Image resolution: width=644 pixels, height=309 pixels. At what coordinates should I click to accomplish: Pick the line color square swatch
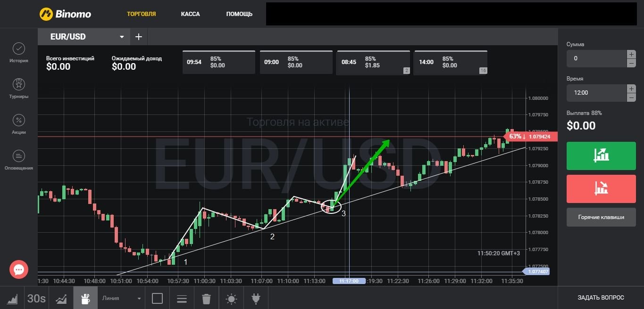pyautogui.click(x=157, y=299)
